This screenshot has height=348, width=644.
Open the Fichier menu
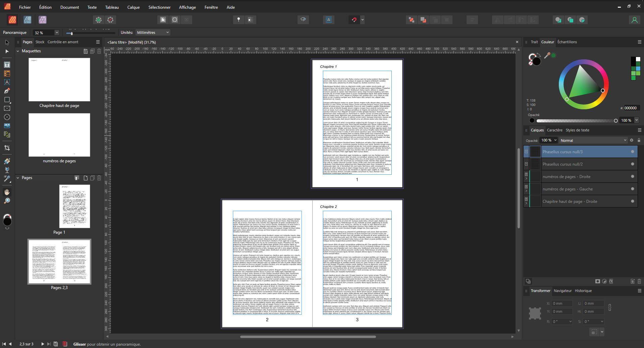[25, 7]
